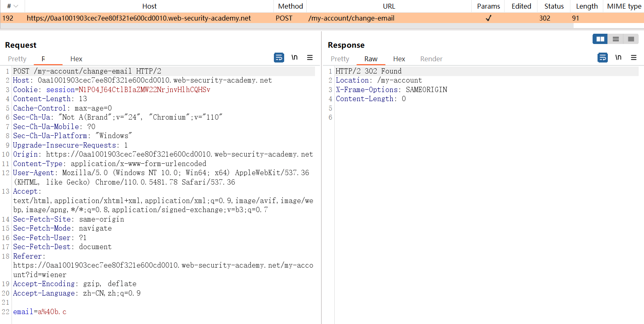
Task: Show non-printable characters in the Response panel
Action: [x=618, y=58]
